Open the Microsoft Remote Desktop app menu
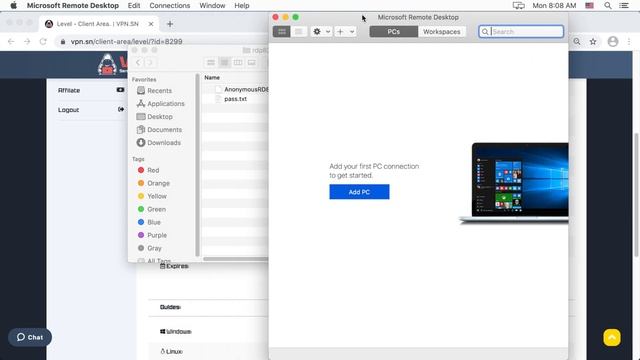Image resolution: width=640 pixels, height=360 pixels. 73,5
